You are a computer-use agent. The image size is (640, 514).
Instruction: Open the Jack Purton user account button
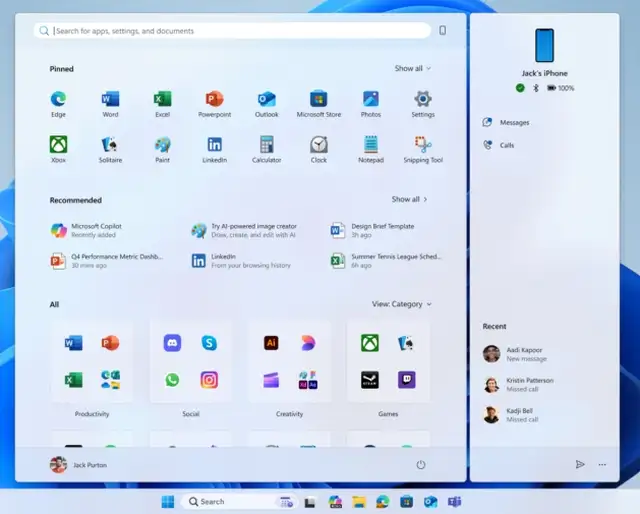[78, 465]
